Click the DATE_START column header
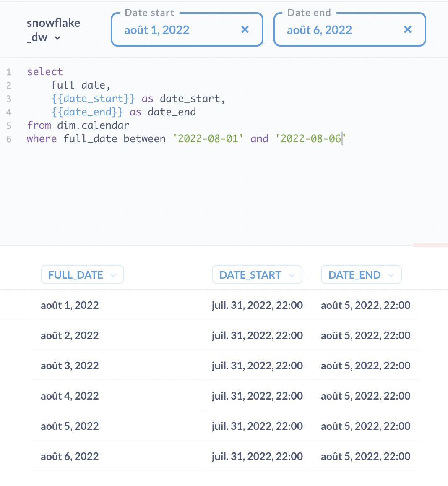The image size is (448, 486). [250, 274]
